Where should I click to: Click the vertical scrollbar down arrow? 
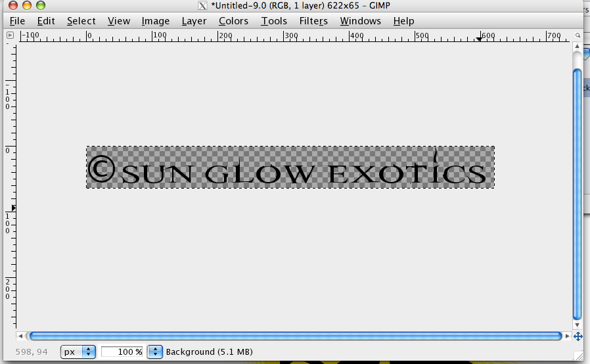(x=578, y=325)
